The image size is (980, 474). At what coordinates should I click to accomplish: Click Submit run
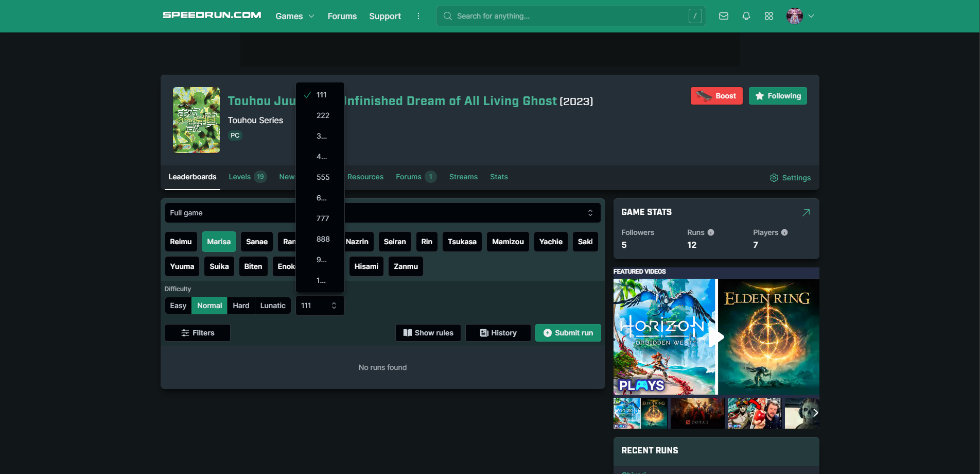pyautogui.click(x=568, y=333)
